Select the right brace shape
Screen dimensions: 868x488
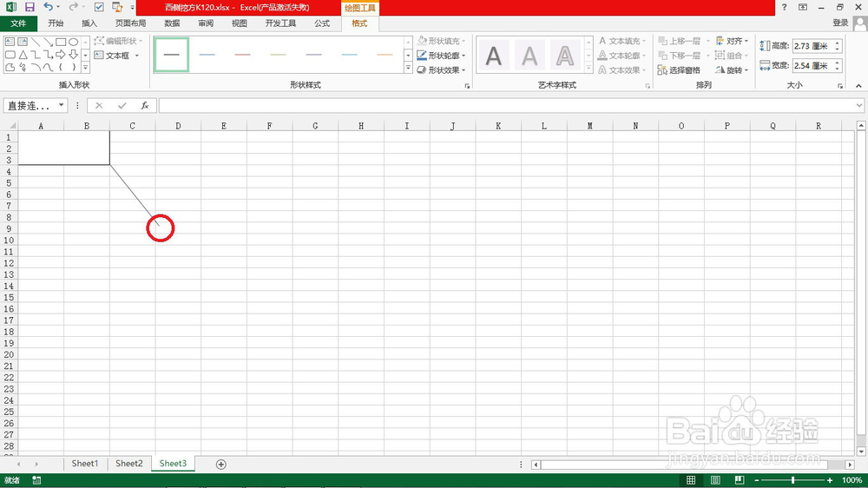[73, 68]
